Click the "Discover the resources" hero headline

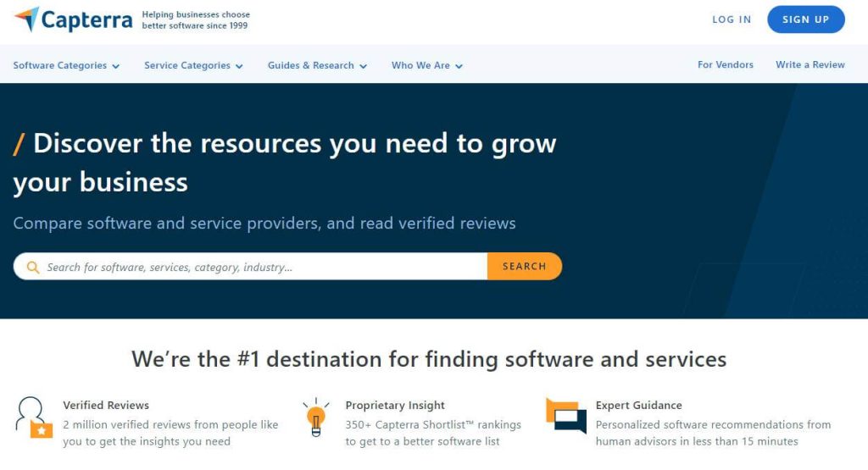(285, 163)
